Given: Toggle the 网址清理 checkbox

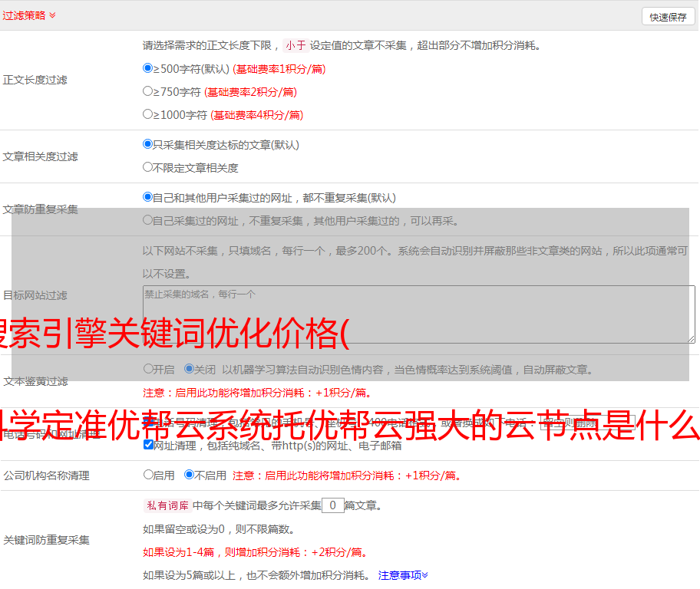Looking at the screenshot, I should [148, 445].
